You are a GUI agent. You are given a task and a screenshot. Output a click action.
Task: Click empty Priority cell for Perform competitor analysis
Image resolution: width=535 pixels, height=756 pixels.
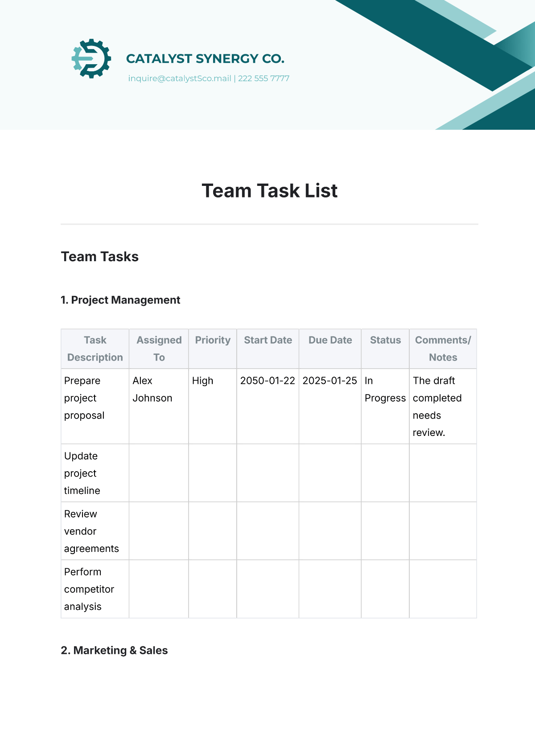213,589
